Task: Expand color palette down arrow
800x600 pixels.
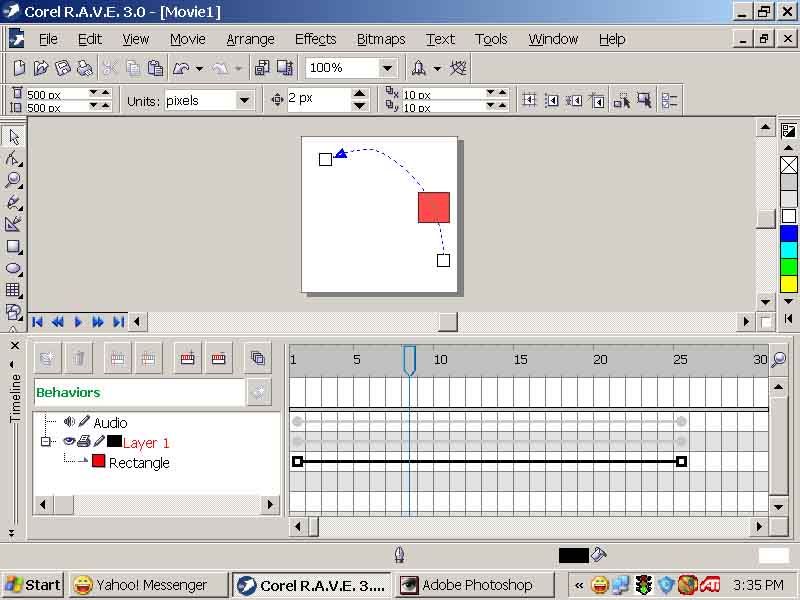Action: pos(788,301)
